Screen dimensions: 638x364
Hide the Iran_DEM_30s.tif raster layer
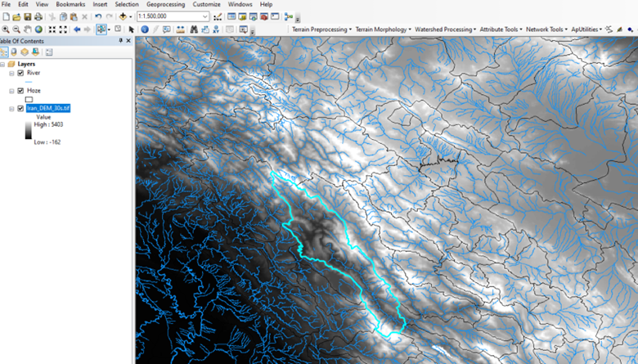(20, 108)
